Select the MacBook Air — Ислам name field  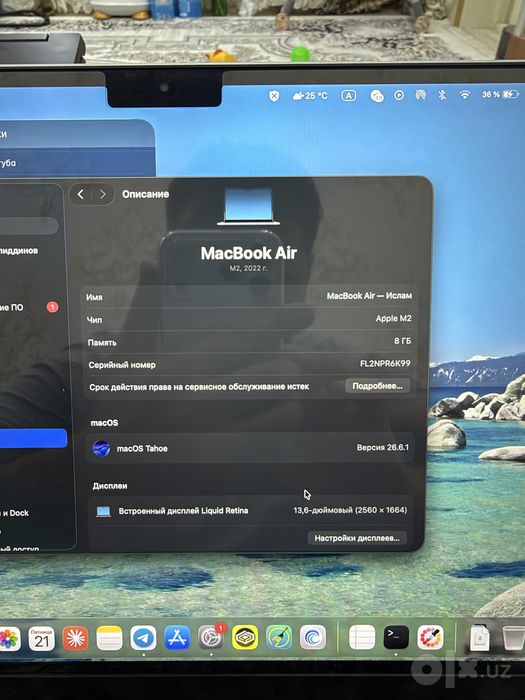(369, 296)
